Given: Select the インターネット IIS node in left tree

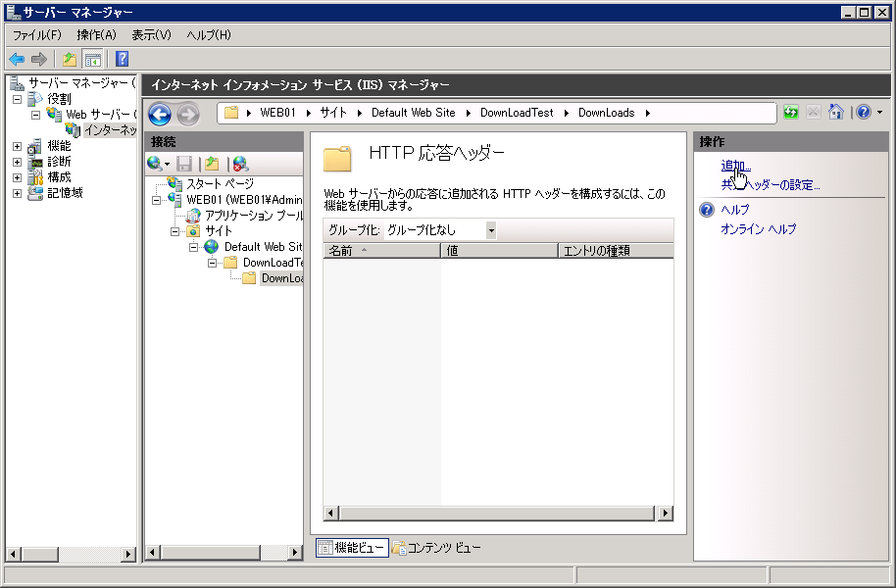Looking at the screenshot, I should pos(110,130).
